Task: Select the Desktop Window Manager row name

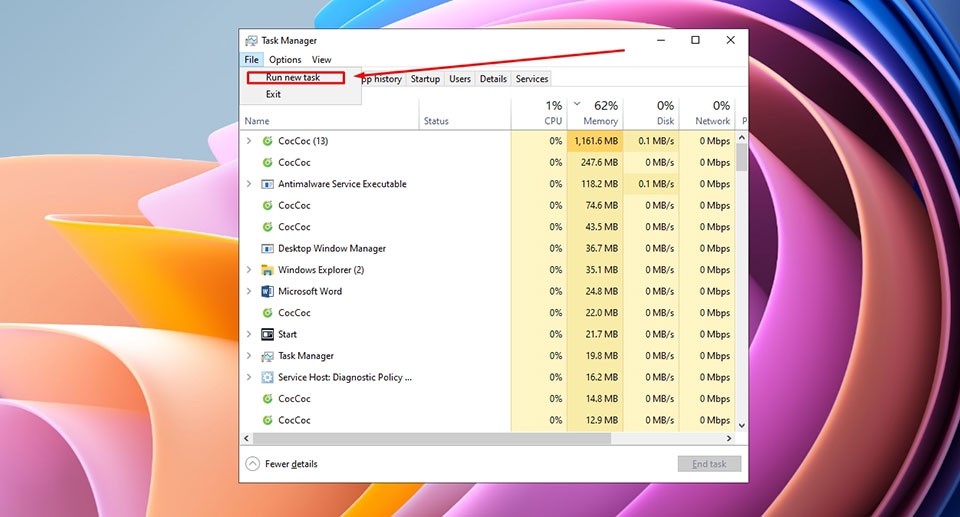Action: (x=332, y=248)
